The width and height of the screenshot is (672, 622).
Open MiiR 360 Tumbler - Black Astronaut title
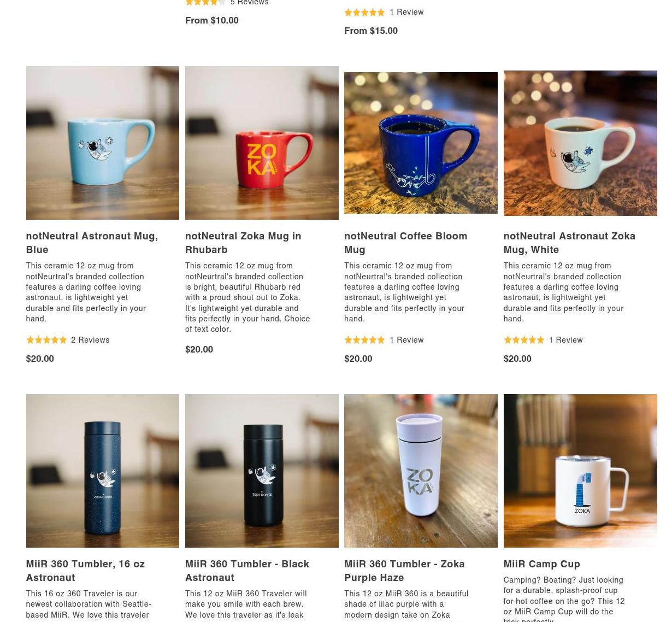pyautogui.click(x=247, y=571)
